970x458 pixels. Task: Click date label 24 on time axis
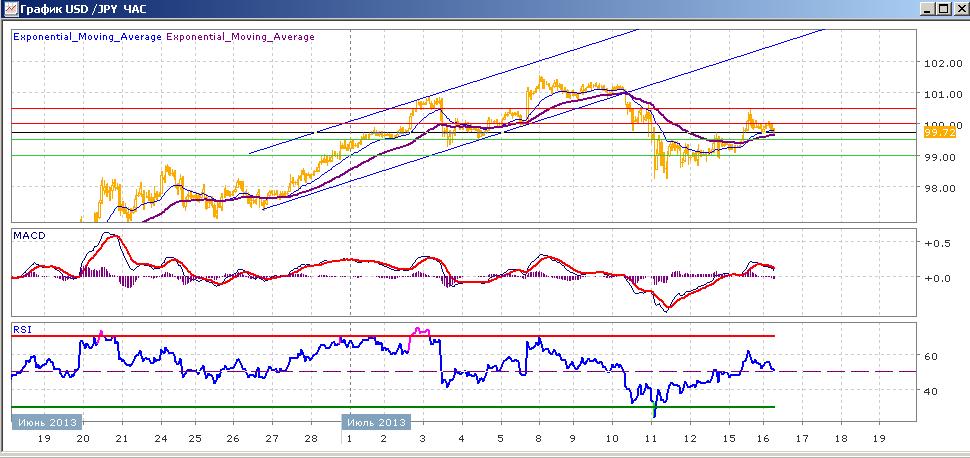160,438
